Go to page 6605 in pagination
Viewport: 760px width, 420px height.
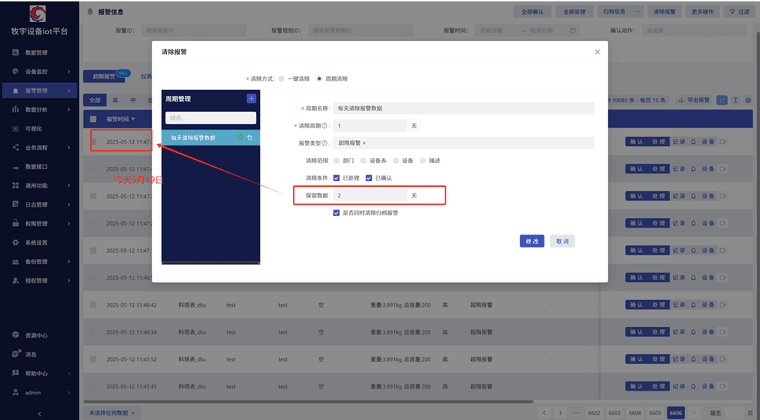pos(655,413)
